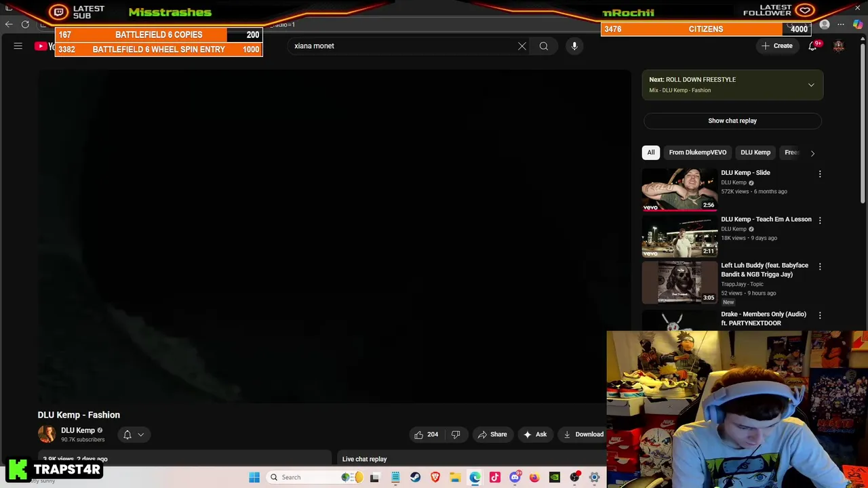Click the black video player area
The height and width of the screenshot is (488, 868).
334,236
